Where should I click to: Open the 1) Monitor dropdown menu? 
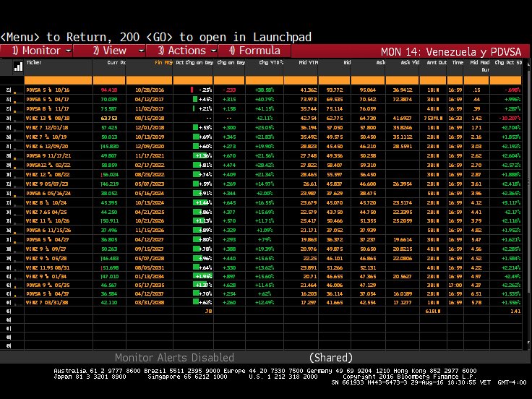pos(37,51)
